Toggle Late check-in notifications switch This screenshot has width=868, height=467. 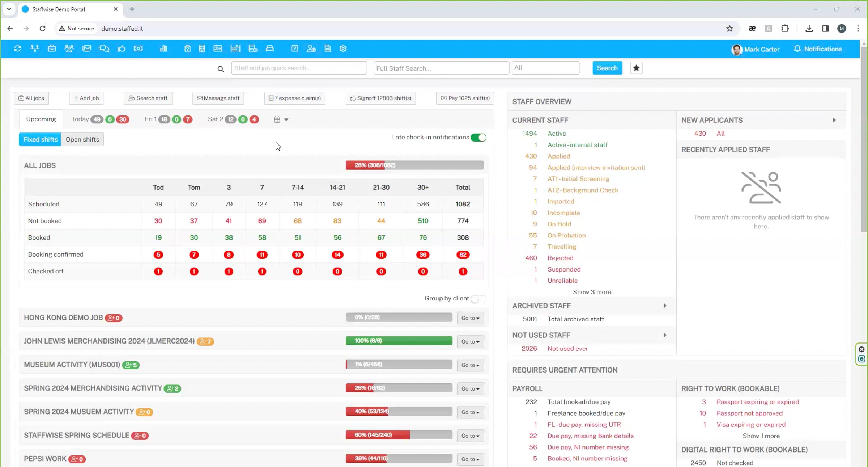[478, 138]
